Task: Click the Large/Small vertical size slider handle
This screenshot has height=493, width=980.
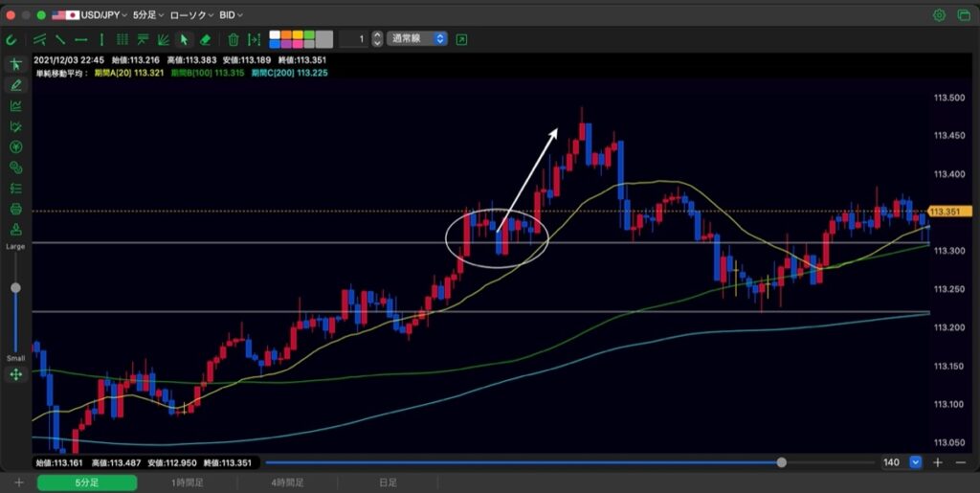Action: [x=15, y=287]
